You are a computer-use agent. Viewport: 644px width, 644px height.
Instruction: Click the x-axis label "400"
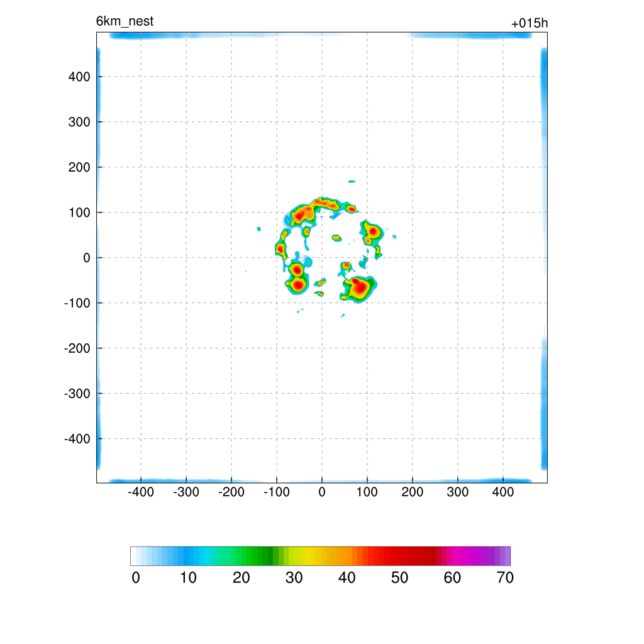tap(502, 492)
